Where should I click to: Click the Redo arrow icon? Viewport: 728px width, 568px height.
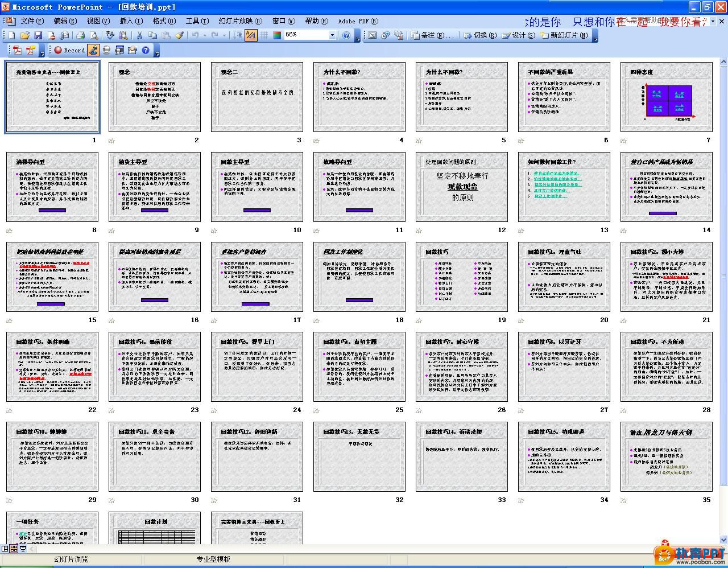coord(214,35)
